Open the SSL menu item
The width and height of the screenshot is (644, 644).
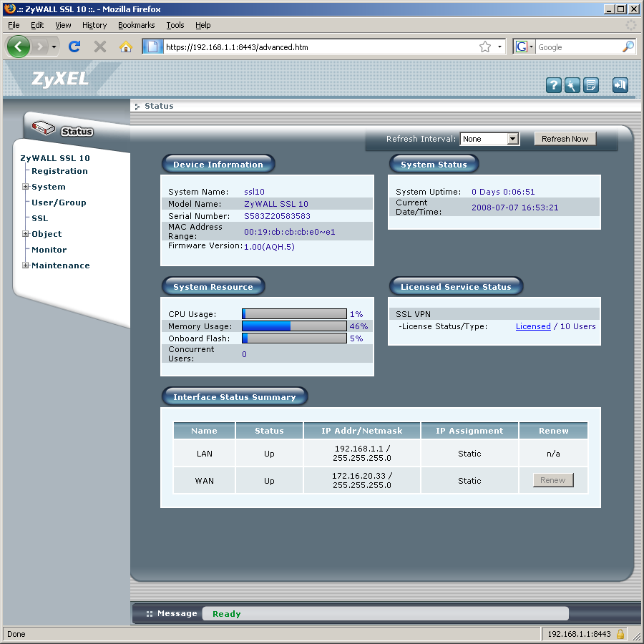click(40, 218)
